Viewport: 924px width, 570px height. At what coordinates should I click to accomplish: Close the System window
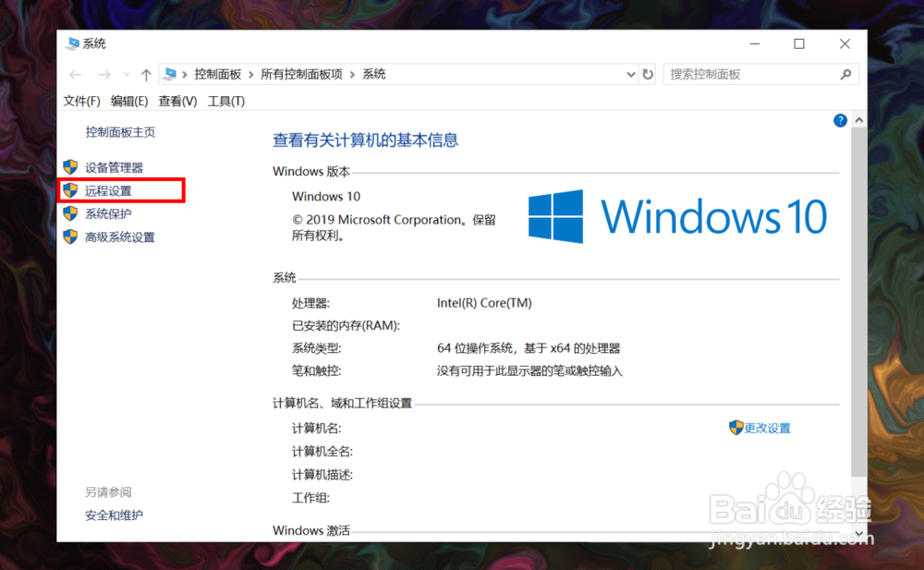[845, 43]
